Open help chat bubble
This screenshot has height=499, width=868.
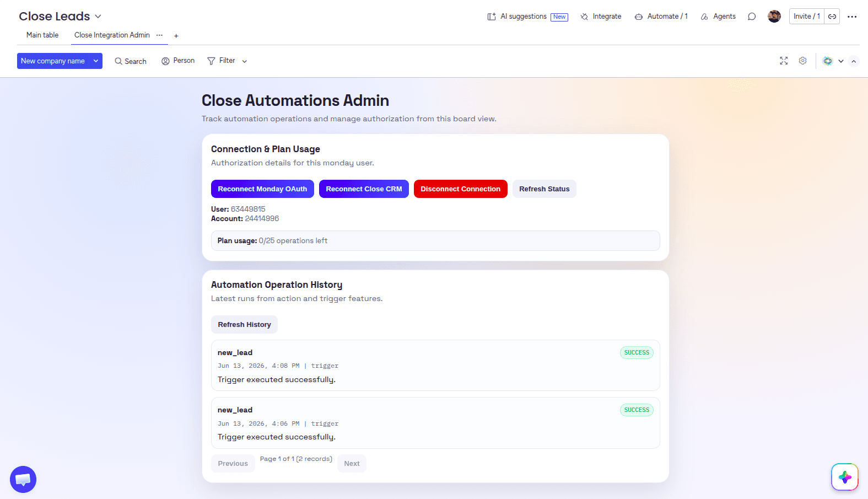23,480
